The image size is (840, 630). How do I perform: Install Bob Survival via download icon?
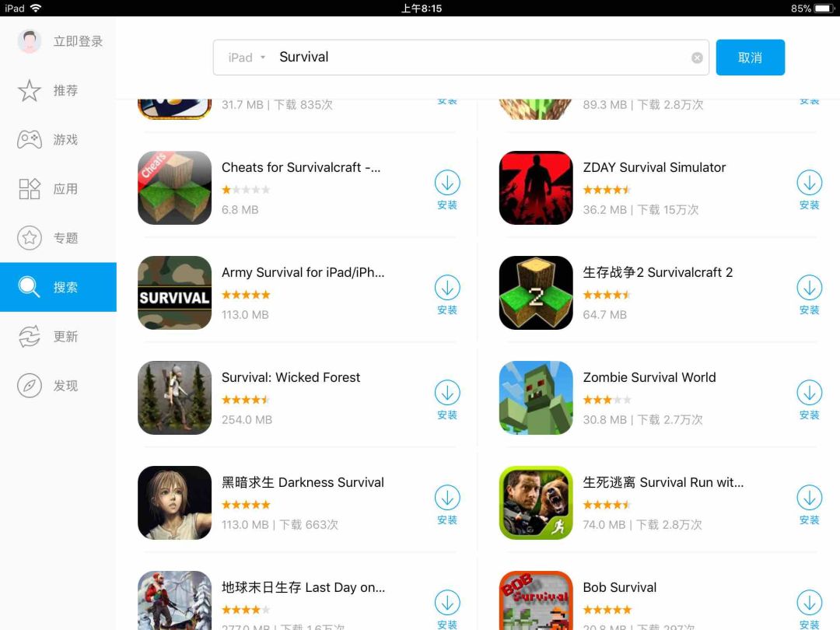coord(809,603)
